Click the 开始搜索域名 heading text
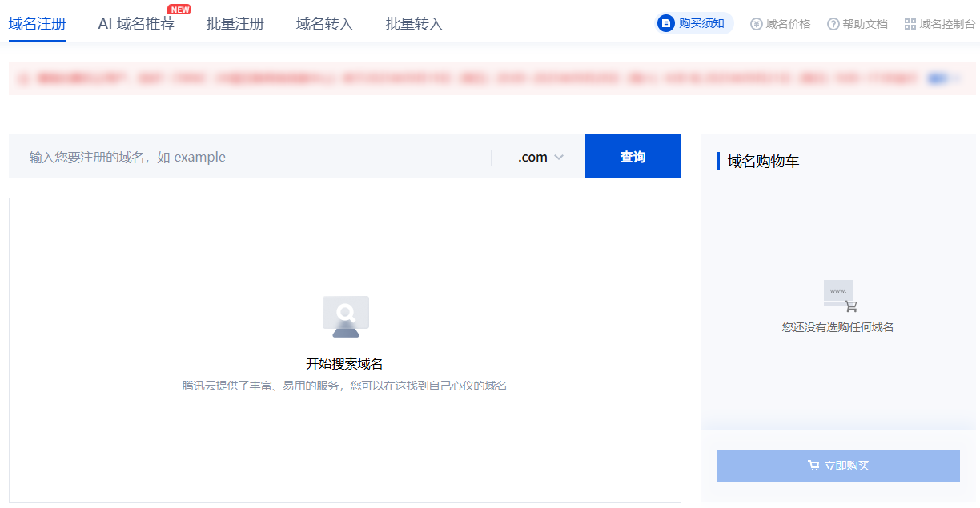The height and width of the screenshot is (508, 980). pos(344,363)
